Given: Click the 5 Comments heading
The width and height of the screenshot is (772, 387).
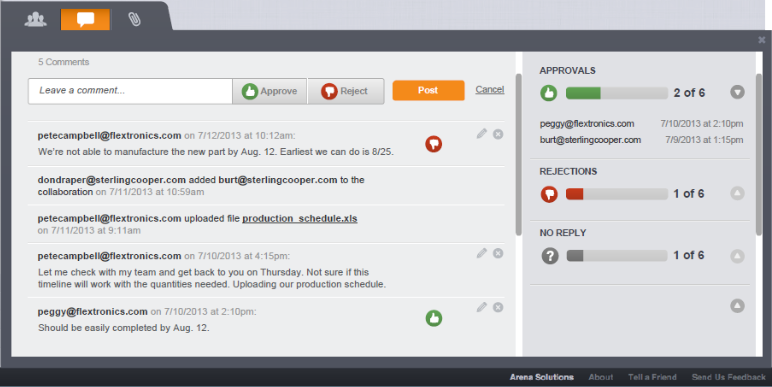Looking at the screenshot, I should click(64, 62).
